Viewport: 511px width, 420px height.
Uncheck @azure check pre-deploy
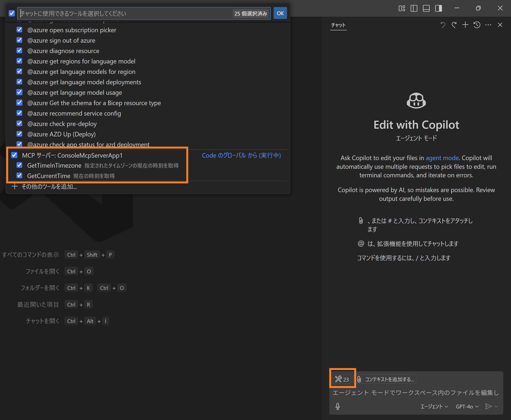point(19,123)
